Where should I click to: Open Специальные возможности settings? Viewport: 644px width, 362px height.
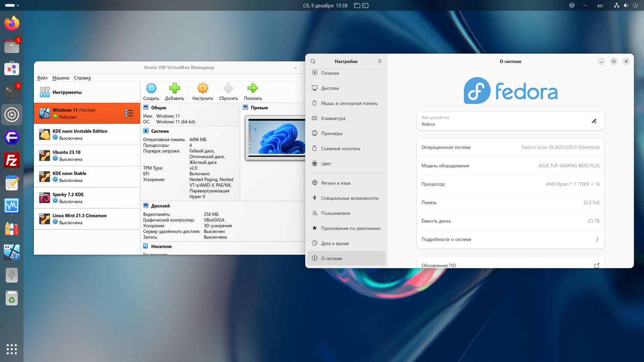coord(346,198)
